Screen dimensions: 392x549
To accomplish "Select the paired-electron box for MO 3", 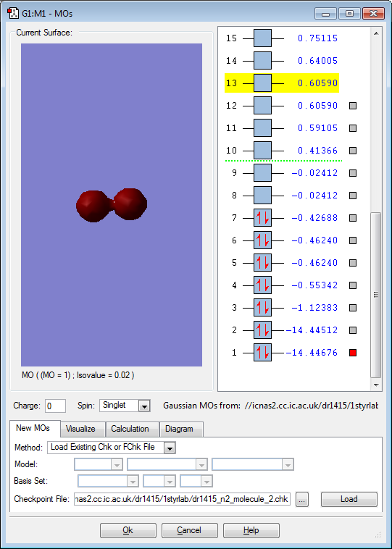I will point(262,307).
